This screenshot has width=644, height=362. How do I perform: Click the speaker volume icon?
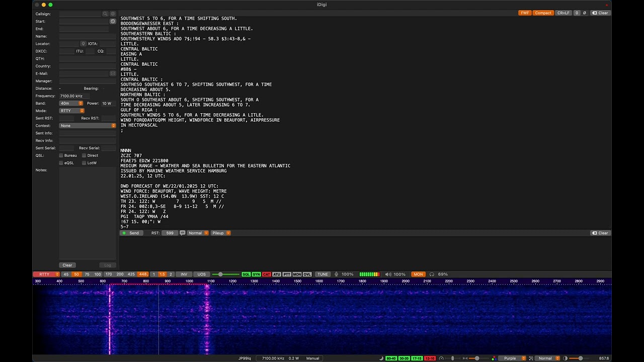(x=388, y=275)
